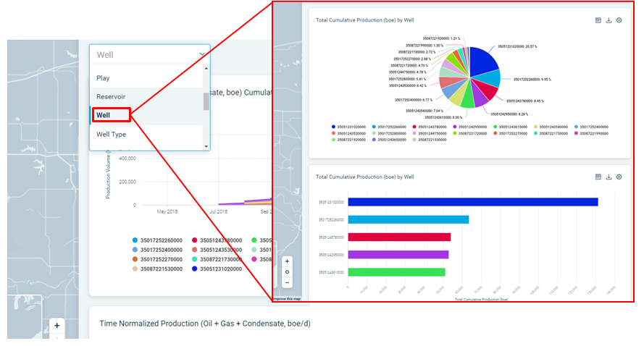Open settings gear on pie chart card
Screen dimensions: 644x346
[619, 20]
